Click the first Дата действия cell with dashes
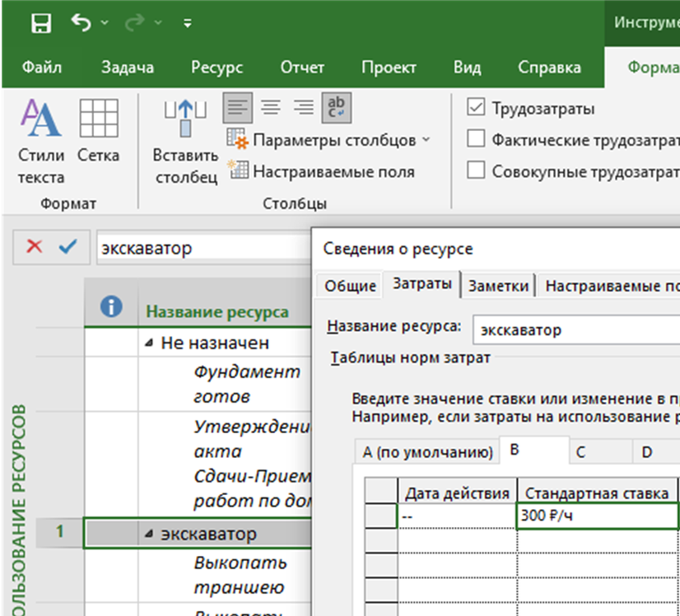Screen dimensions: 680x616 tap(457, 516)
